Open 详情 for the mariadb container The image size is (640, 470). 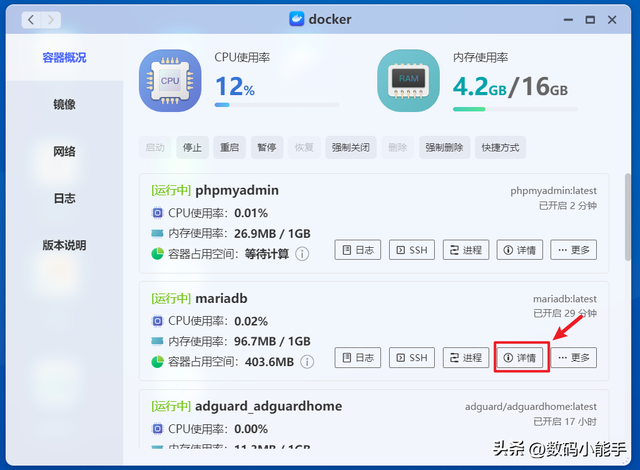click(520, 358)
